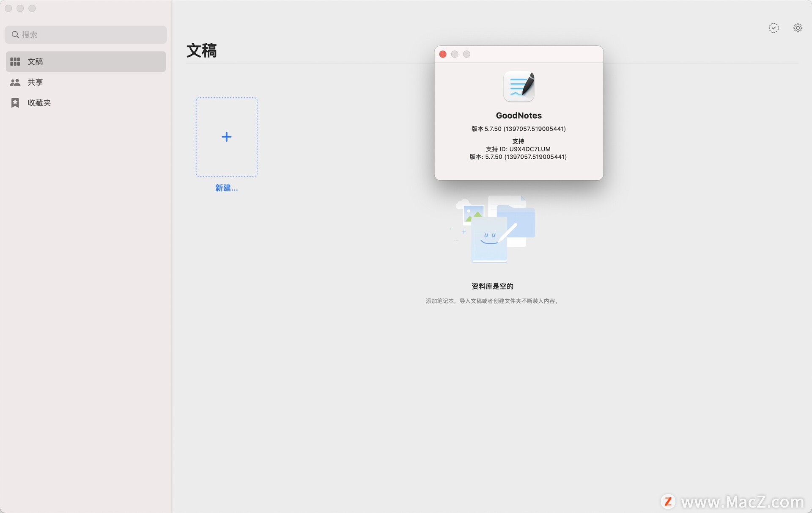Viewport: 812px width, 513px height.
Task: Click the magnifying glass search icon
Action: coord(15,35)
